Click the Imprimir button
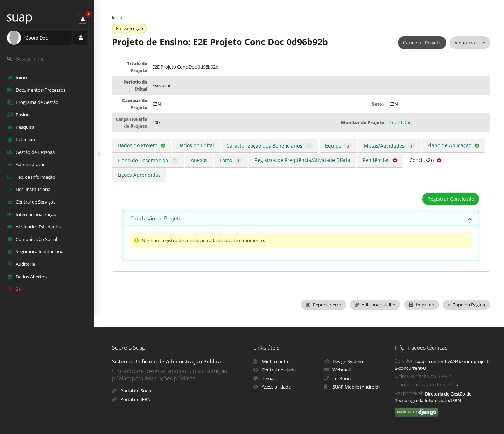 coord(421,305)
